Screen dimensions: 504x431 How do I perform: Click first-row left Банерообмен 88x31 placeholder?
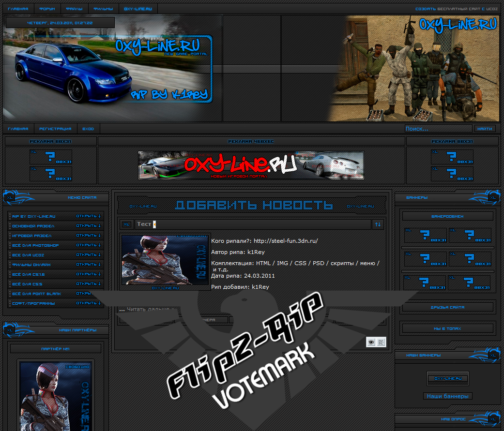pos(425,235)
